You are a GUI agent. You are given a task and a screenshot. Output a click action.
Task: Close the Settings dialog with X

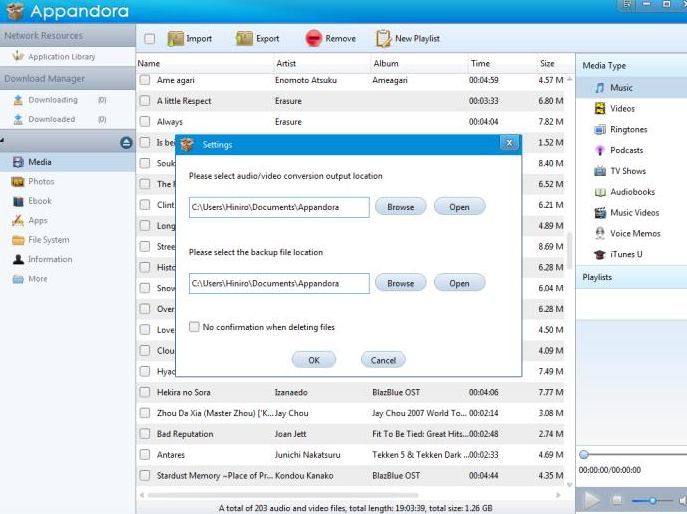click(x=509, y=143)
